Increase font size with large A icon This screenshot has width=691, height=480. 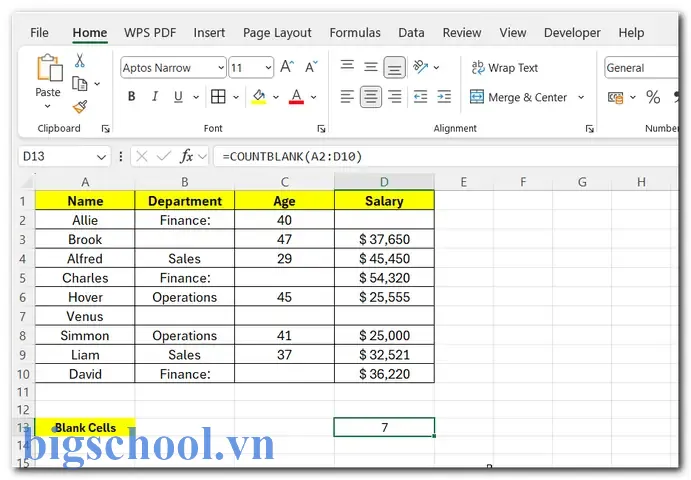click(x=287, y=67)
